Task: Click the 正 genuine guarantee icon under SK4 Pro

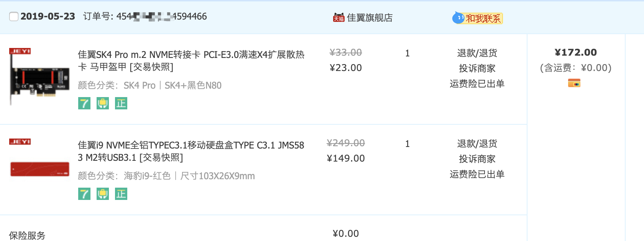Action: pos(121,103)
